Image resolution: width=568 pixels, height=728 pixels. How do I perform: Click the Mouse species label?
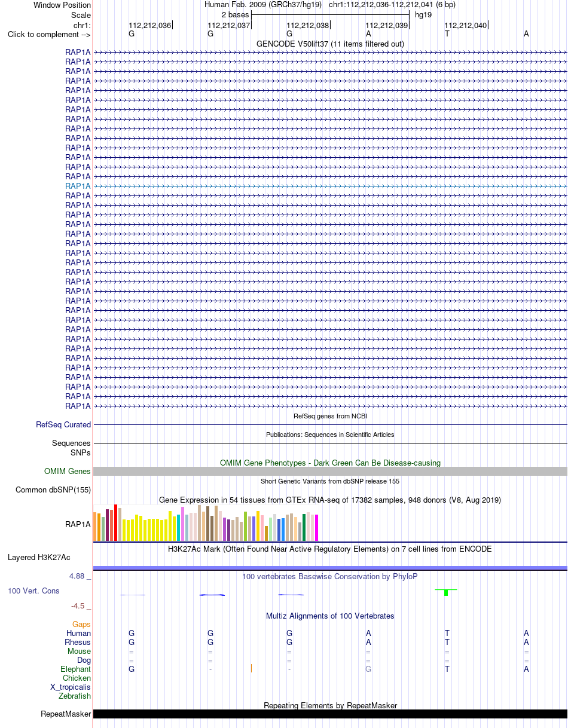(x=79, y=651)
